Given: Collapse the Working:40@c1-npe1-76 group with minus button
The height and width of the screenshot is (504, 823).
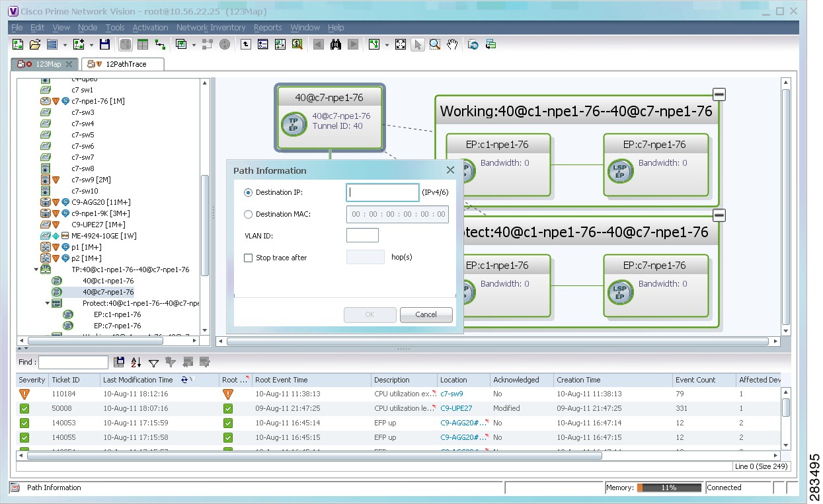Looking at the screenshot, I should [719, 94].
